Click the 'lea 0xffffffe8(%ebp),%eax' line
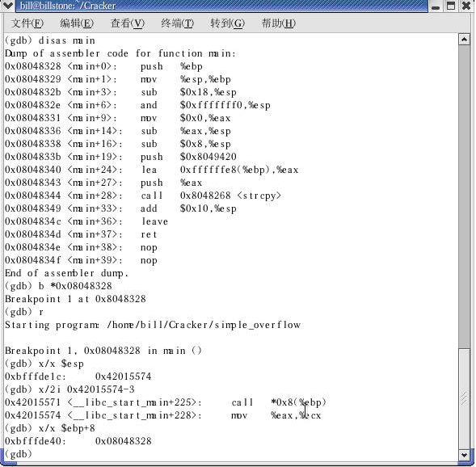The height and width of the screenshot is (467, 476). pos(151,170)
